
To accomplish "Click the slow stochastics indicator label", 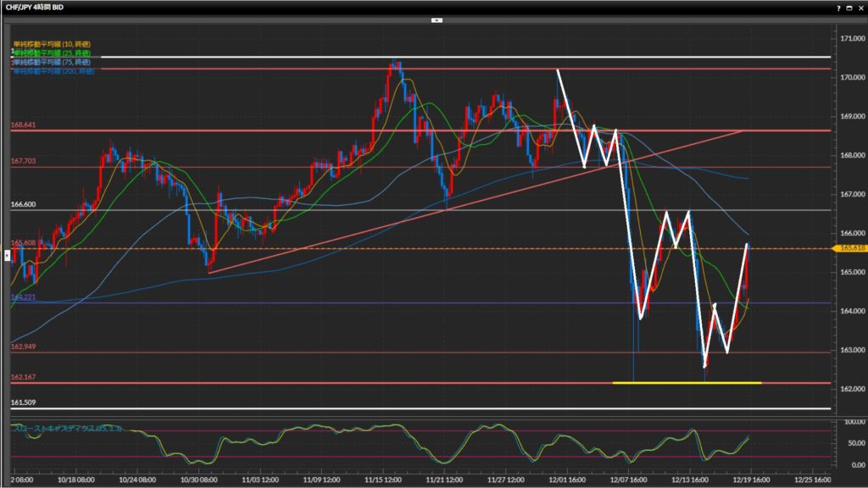I will (x=67, y=429).
